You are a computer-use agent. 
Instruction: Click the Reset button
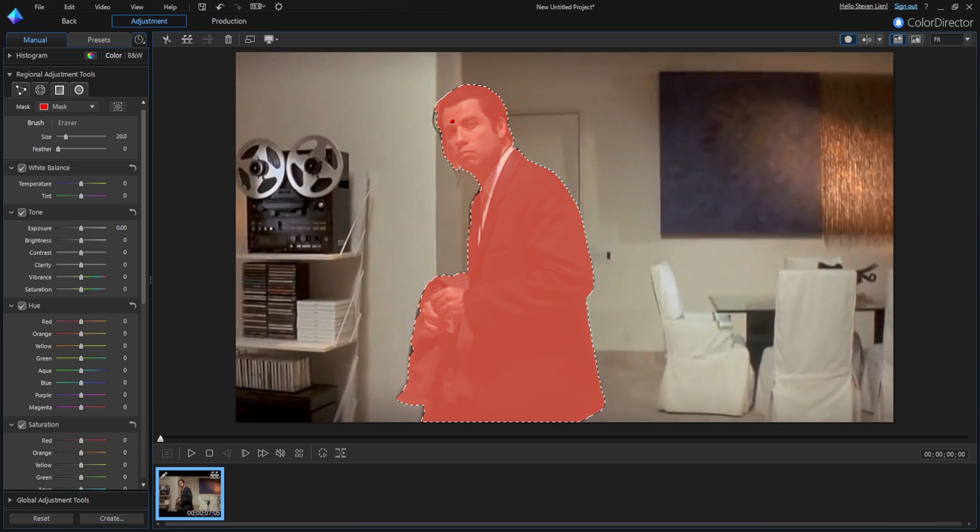(41, 519)
